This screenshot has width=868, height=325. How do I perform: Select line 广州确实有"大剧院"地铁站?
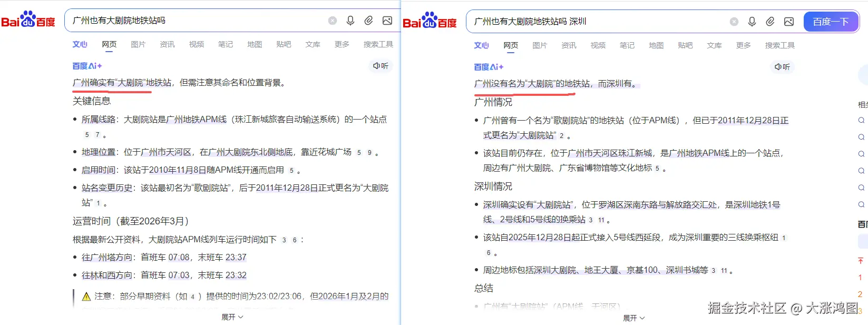pyautogui.click(x=122, y=83)
